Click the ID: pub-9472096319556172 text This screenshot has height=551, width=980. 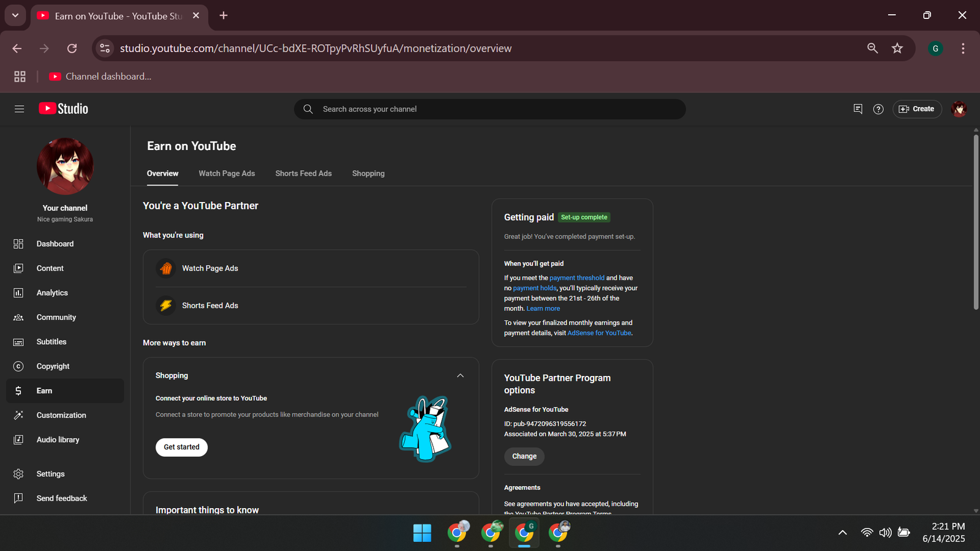pyautogui.click(x=545, y=424)
